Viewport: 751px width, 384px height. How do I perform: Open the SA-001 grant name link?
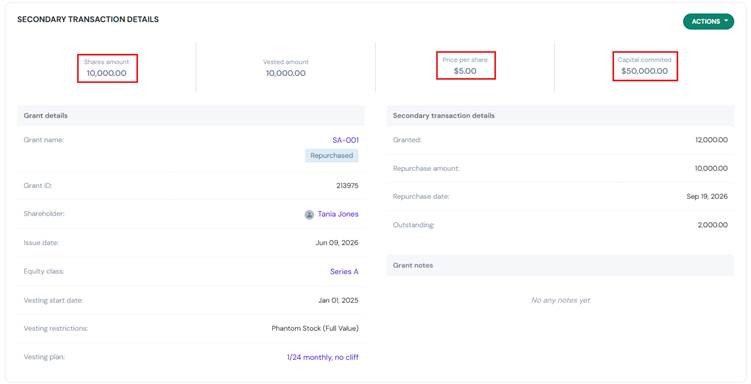[345, 140]
